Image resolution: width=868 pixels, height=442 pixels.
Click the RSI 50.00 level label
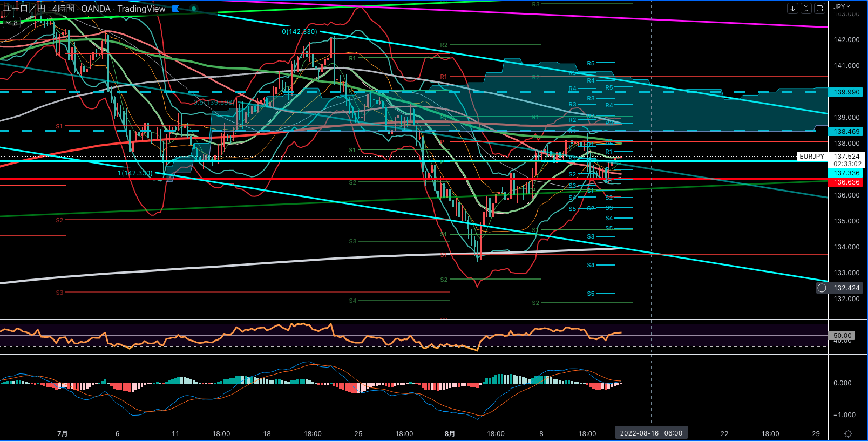pyautogui.click(x=842, y=336)
